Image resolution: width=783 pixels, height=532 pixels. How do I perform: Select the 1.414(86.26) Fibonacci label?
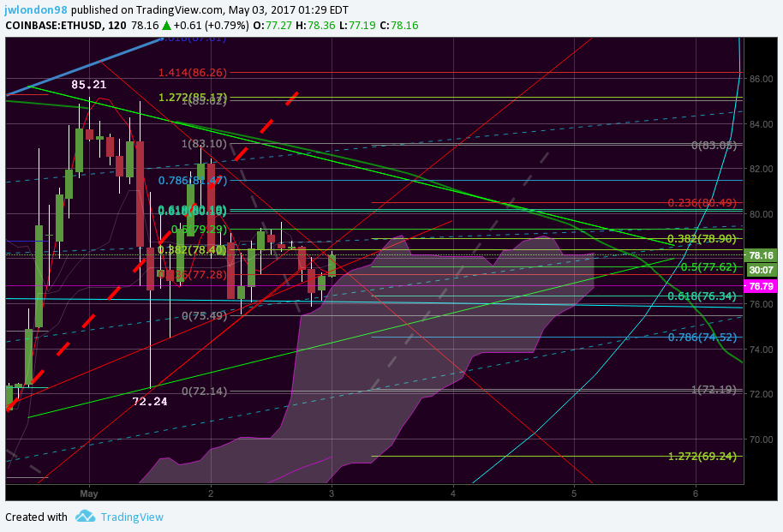pos(192,73)
